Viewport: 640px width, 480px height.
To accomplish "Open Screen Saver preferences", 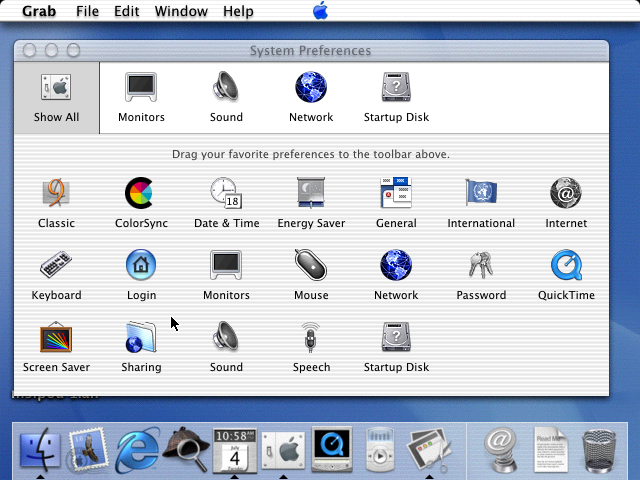I will pyautogui.click(x=56, y=347).
